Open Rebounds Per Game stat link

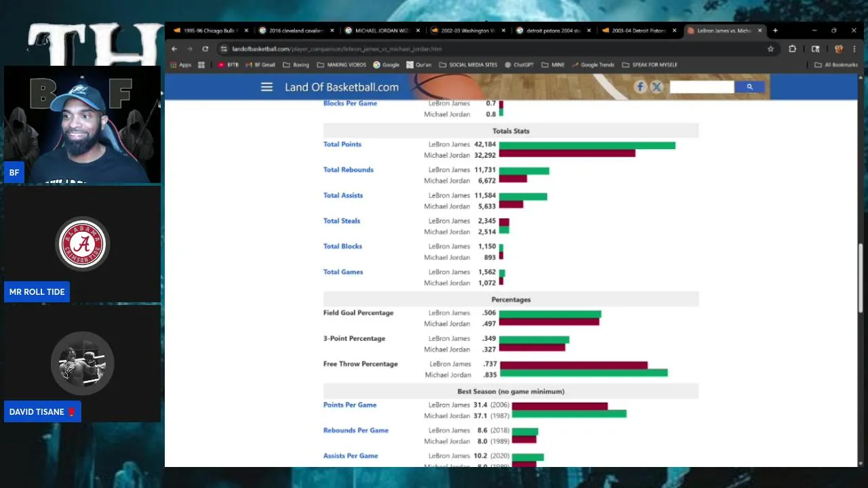(356, 430)
